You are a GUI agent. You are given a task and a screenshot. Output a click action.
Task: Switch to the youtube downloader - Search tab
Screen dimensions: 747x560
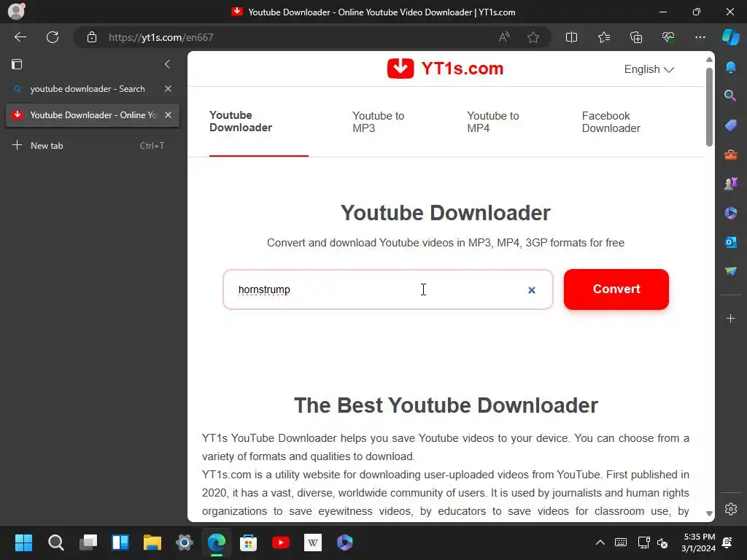88,89
